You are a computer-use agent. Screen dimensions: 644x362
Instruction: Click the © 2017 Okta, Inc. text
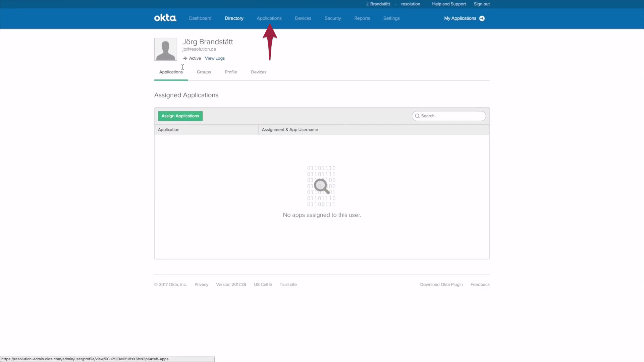pyautogui.click(x=170, y=285)
